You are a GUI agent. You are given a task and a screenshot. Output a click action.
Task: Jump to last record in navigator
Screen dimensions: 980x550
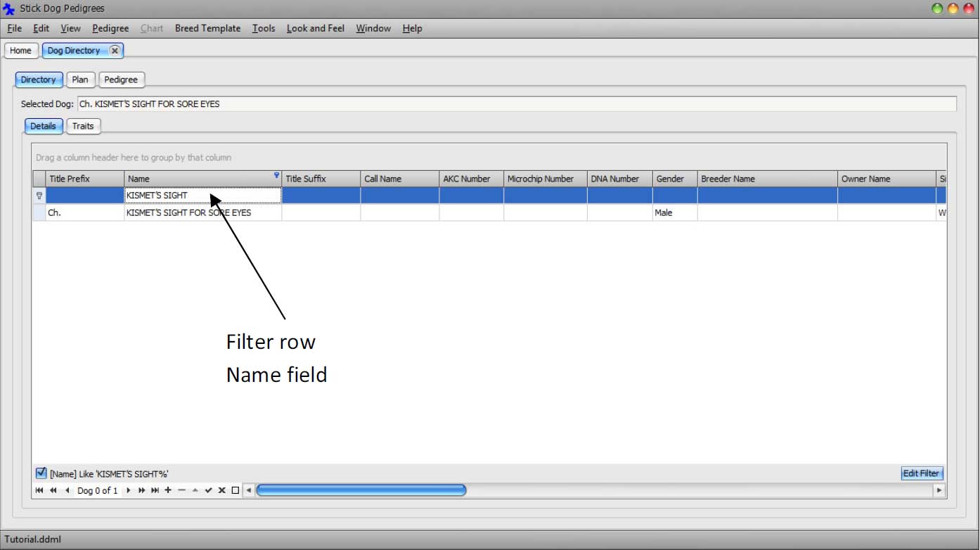tap(155, 490)
